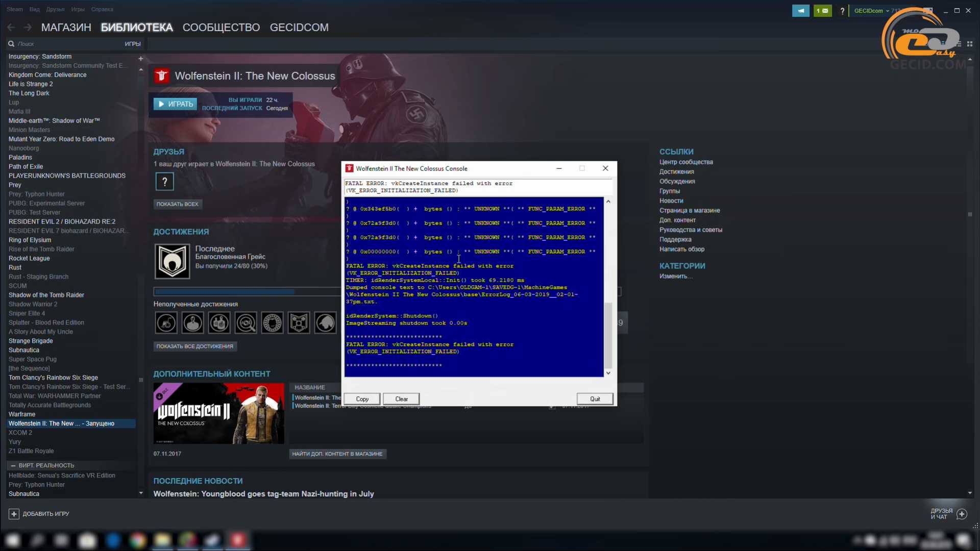Screen dimensions: 980x551
Task: Open Steam from the Windows taskbar
Action: 212,541
